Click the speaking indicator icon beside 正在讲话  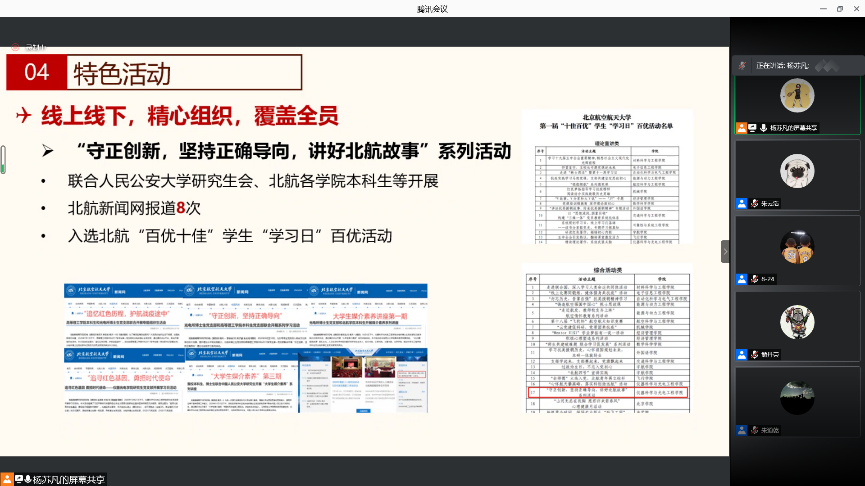[x=741, y=64]
